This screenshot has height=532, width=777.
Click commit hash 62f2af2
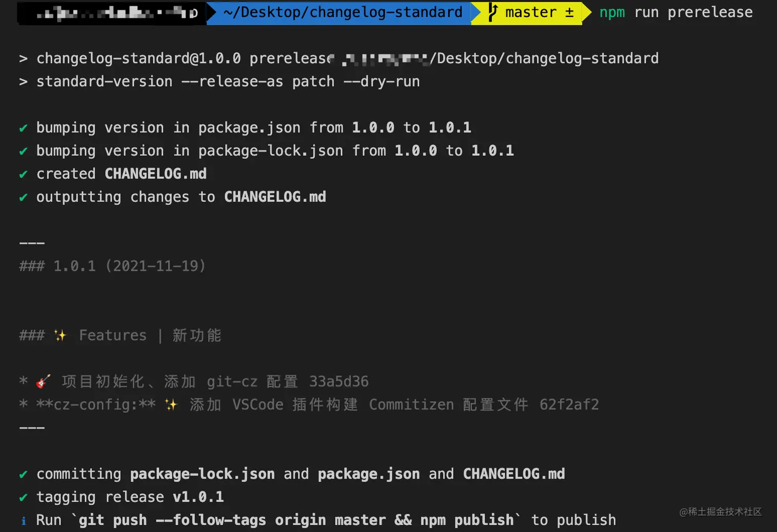point(569,405)
